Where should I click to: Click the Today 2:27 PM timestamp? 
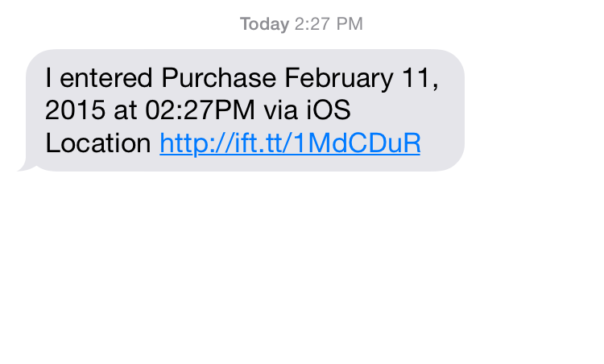[301, 24]
